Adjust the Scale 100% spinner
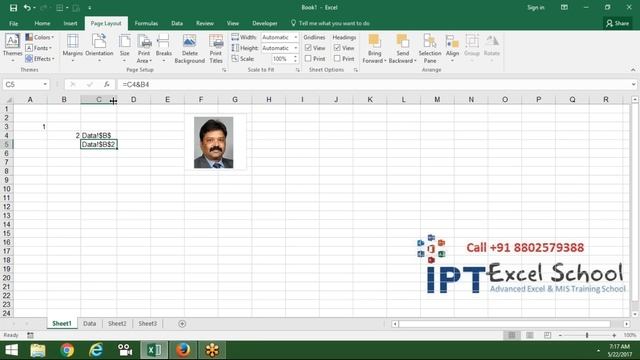640x360 pixels. (x=295, y=59)
